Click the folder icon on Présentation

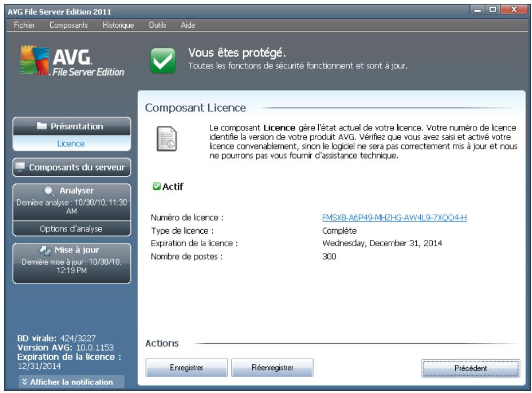tap(42, 126)
